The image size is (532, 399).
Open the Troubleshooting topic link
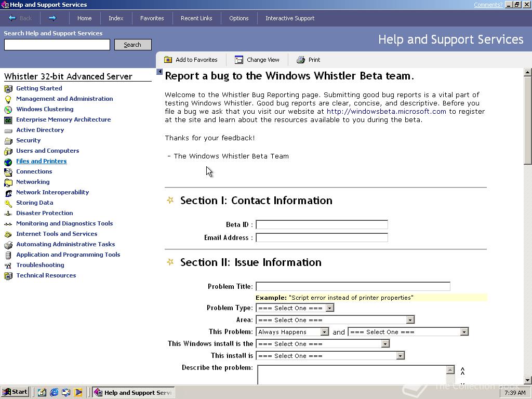coord(40,265)
